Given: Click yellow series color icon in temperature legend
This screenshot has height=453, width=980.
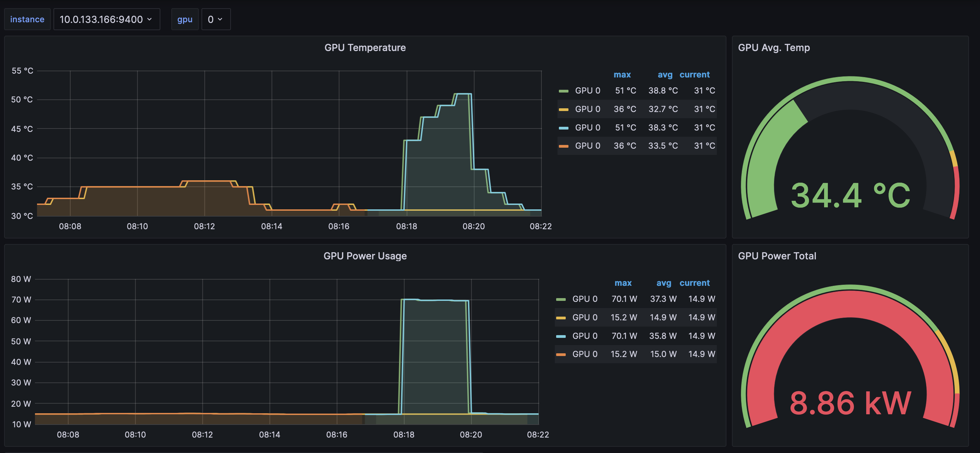Looking at the screenshot, I should point(563,110).
